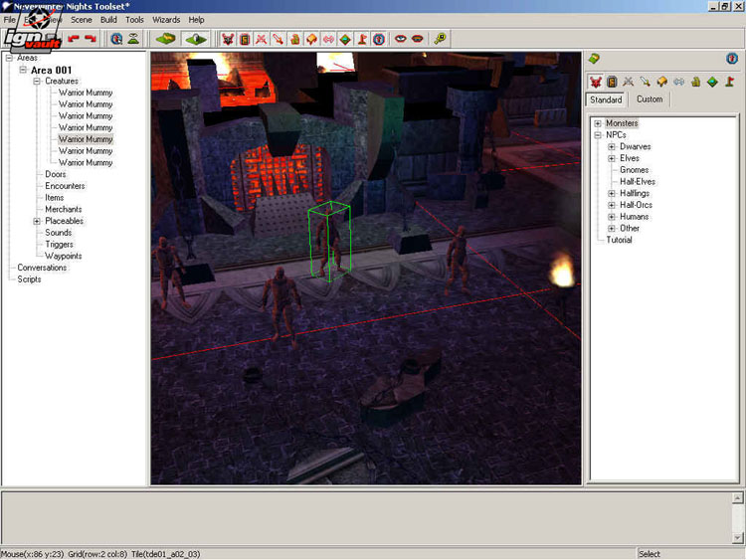Select Gnomes in the NPC palette
The height and width of the screenshot is (560, 746).
(x=634, y=170)
